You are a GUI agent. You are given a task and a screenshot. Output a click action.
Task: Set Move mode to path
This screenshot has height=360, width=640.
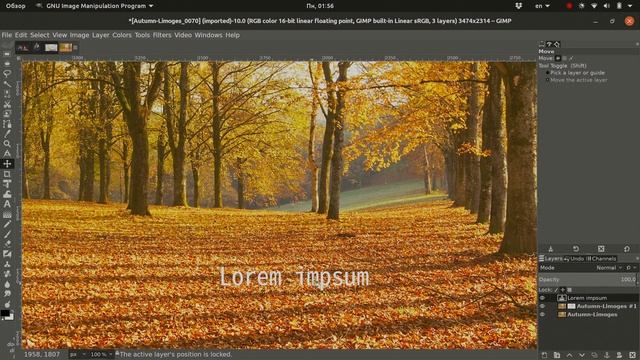click(571, 58)
